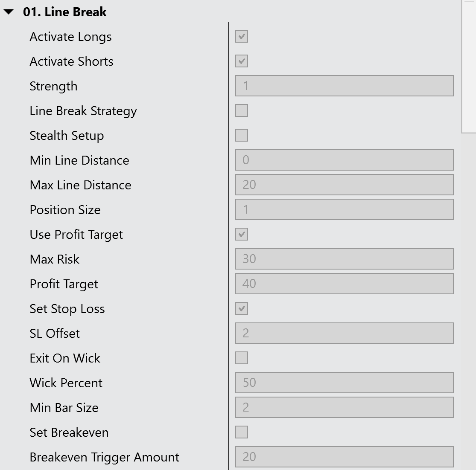
Task: Click the vertical scrollbar thumb
Action: [x=469, y=64]
